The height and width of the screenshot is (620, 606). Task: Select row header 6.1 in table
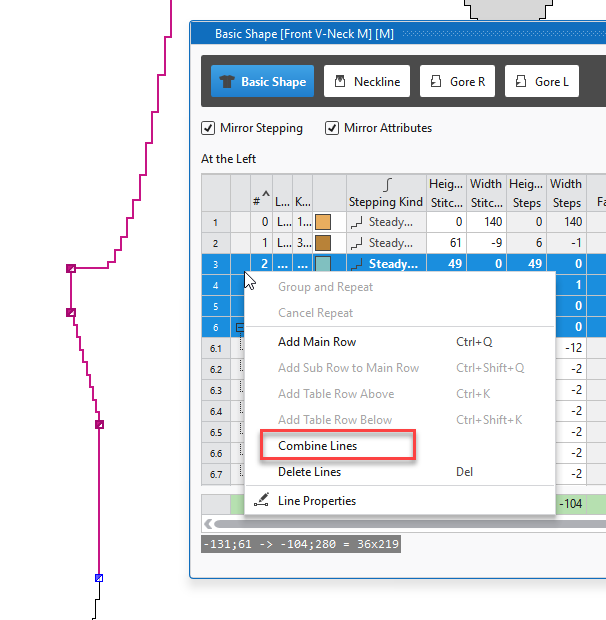coord(215,348)
